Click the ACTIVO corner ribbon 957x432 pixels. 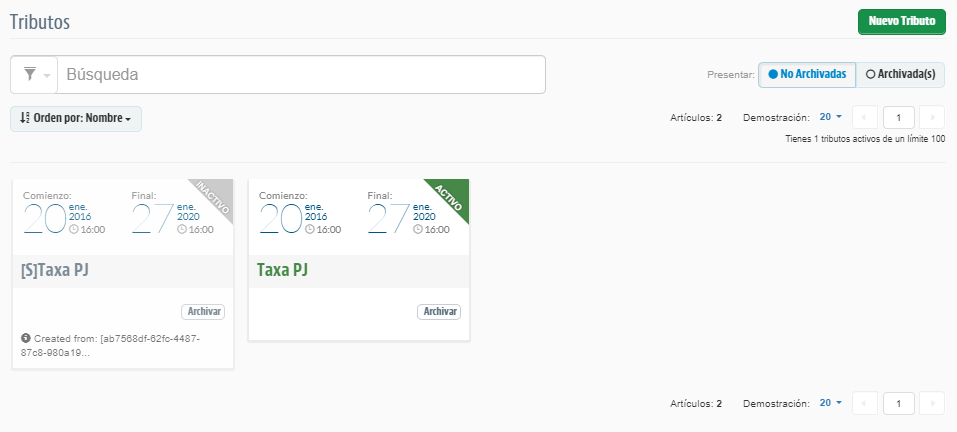point(450,199)
